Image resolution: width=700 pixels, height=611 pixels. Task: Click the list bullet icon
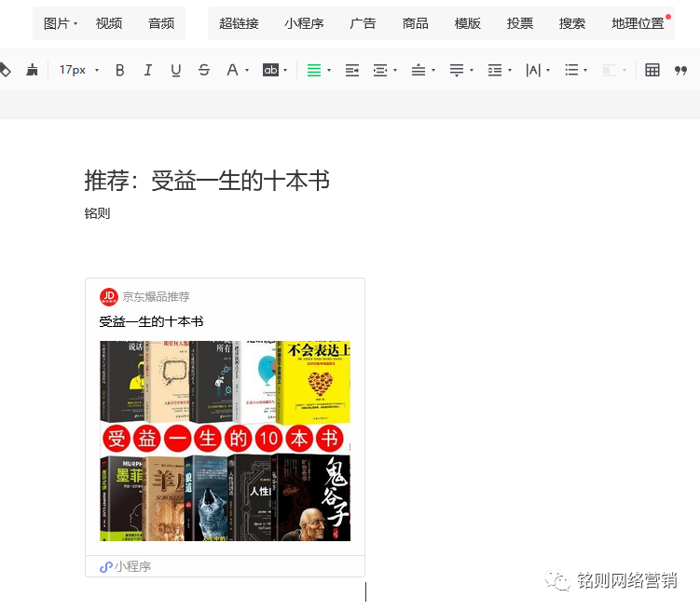571,70
